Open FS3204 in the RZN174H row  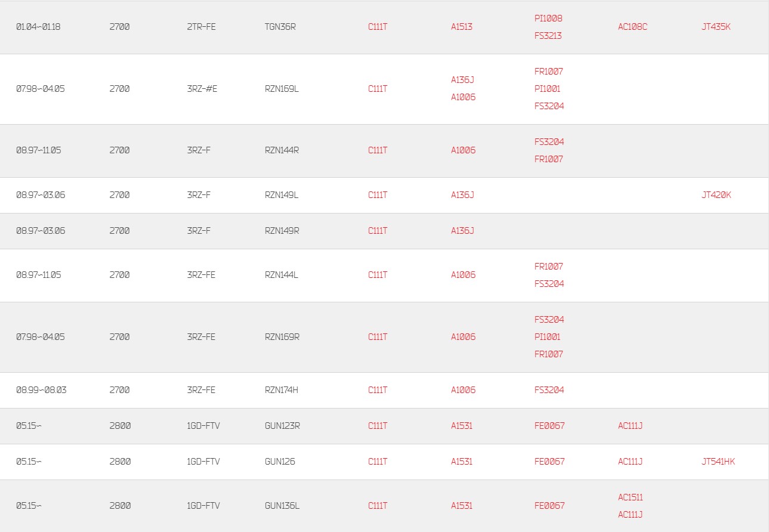point(549,390)
